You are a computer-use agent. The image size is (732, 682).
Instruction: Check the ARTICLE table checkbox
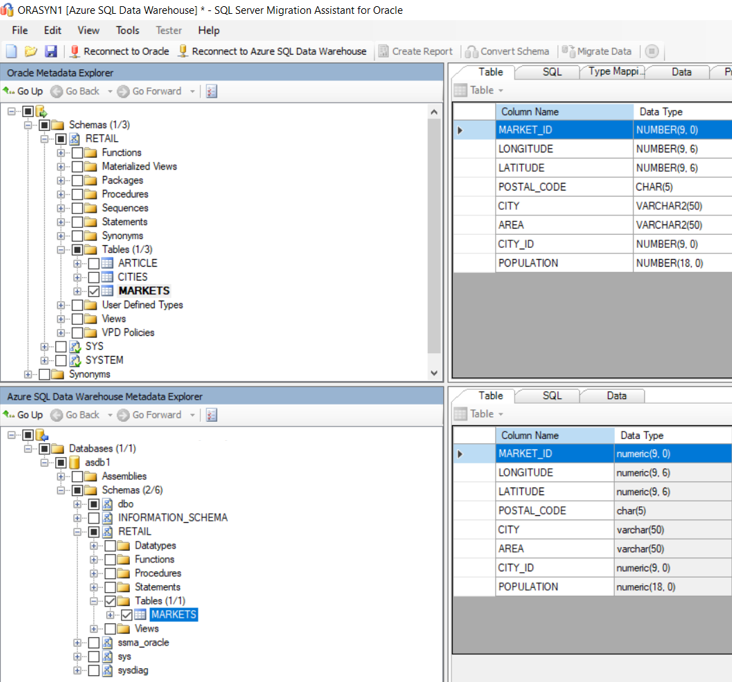pos(94,264)
